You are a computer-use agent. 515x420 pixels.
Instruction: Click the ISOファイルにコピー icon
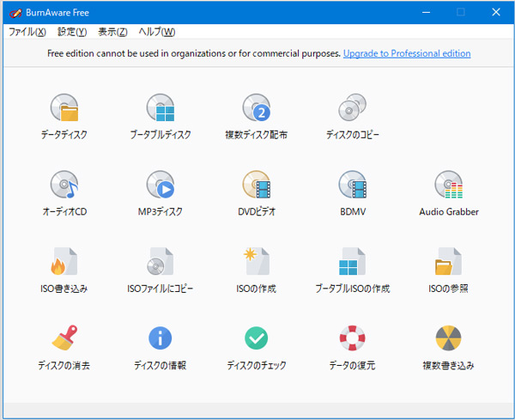(x=160, y=263)
